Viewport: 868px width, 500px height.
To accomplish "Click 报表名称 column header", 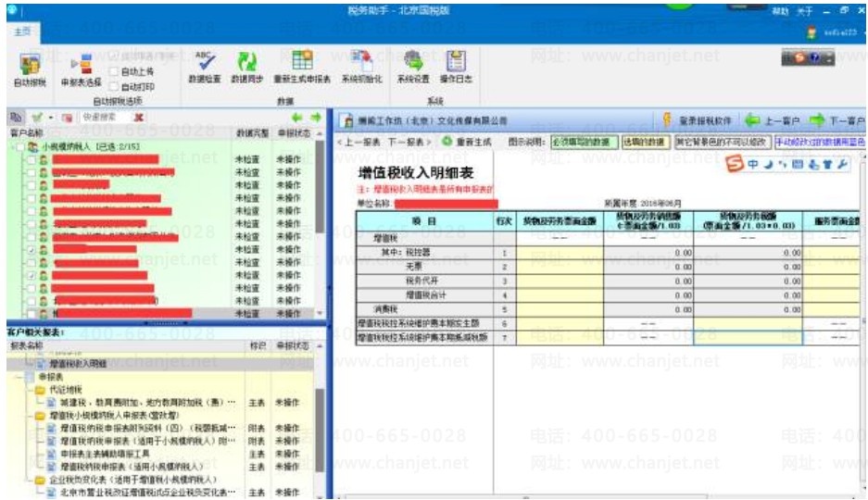I will click(26, 345).
